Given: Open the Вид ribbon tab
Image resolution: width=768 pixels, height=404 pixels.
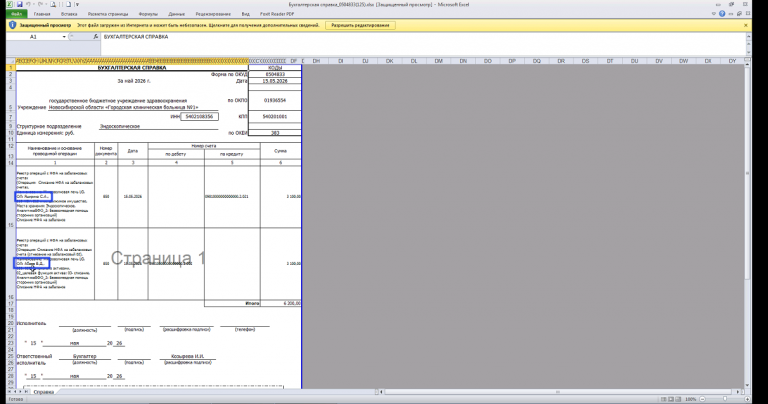Looking at the screenshot, I should coord(245,14).
